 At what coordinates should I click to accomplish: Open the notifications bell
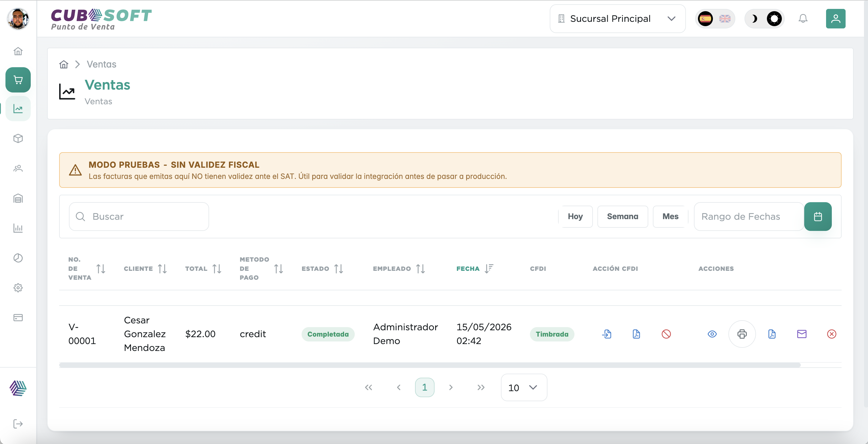pos(803,19)
